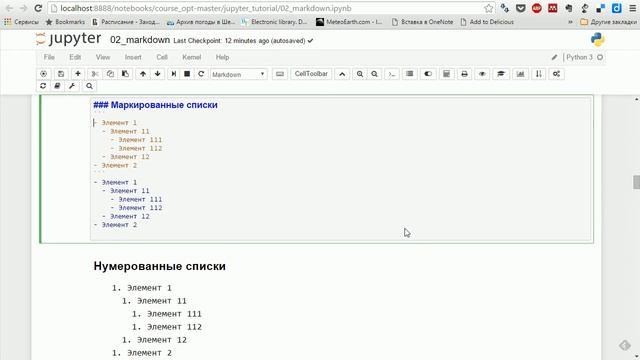This screenshot has width=640, height=360.
Task: Open the View menu
Action: click(x=103, y=57)
